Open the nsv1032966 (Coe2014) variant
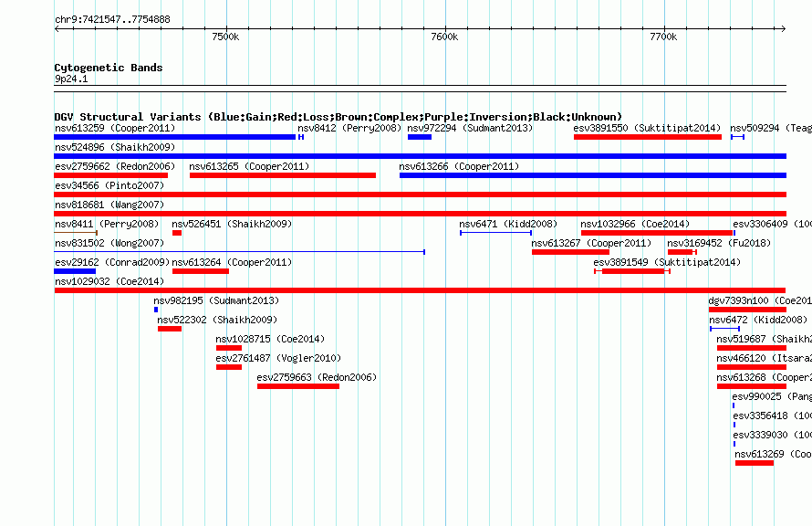The image size is (812, 526). 635,224
